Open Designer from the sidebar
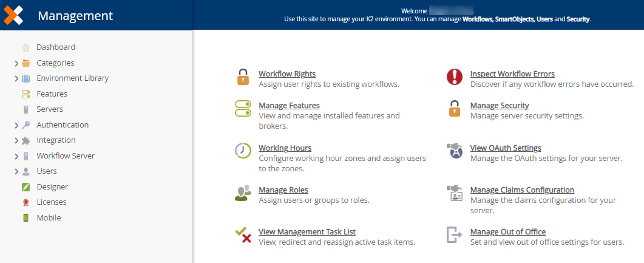 point(52,187)
